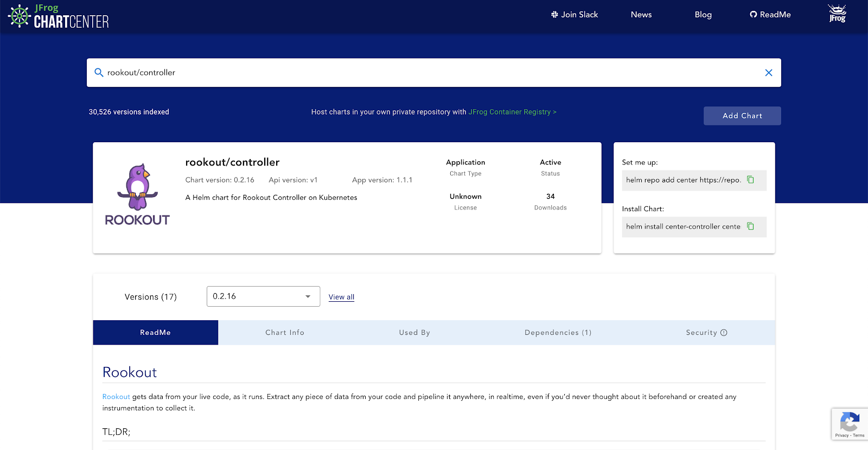Switch to the Used By tab

[414, 333]
